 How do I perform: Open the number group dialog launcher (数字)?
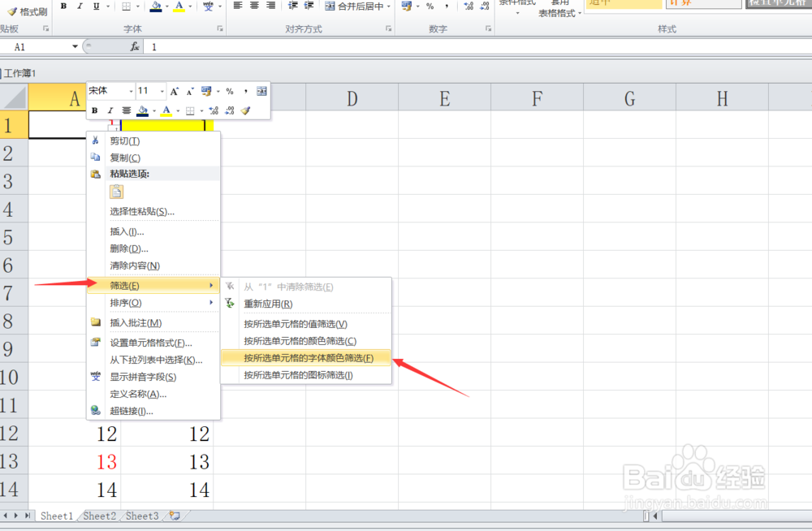488,29
